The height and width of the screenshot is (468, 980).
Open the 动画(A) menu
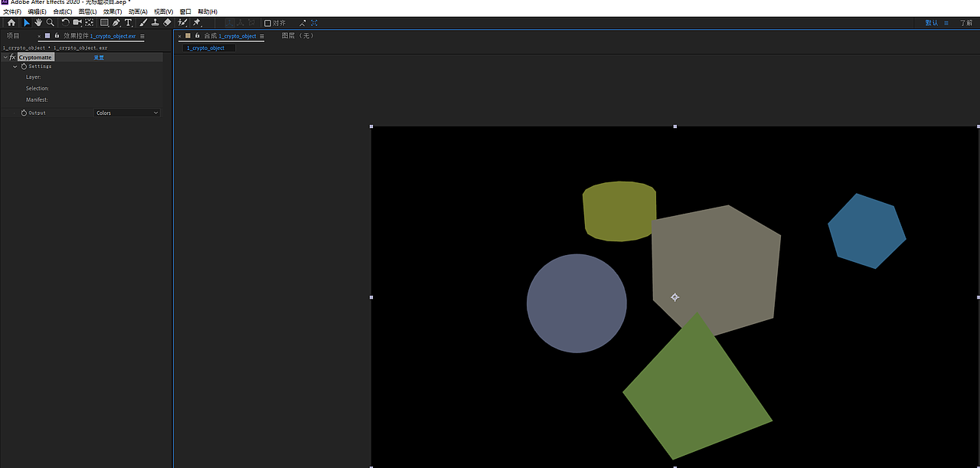click(x=138, y=12)
